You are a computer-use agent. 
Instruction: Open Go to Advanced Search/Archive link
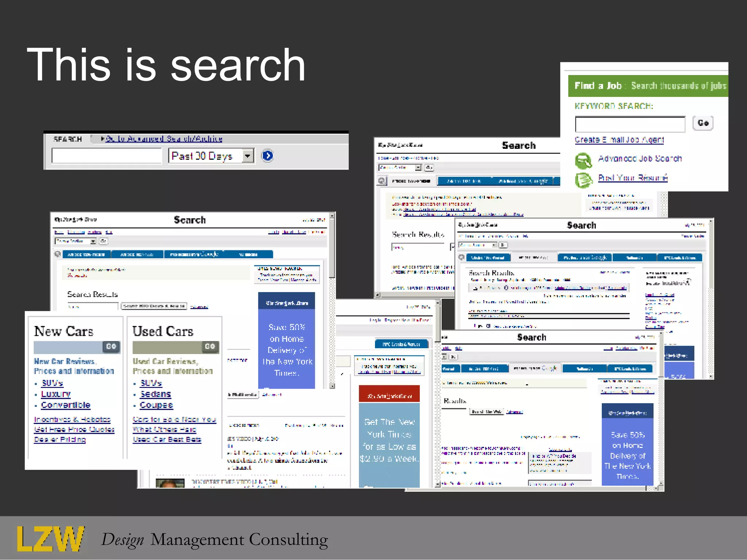[164, 139]
